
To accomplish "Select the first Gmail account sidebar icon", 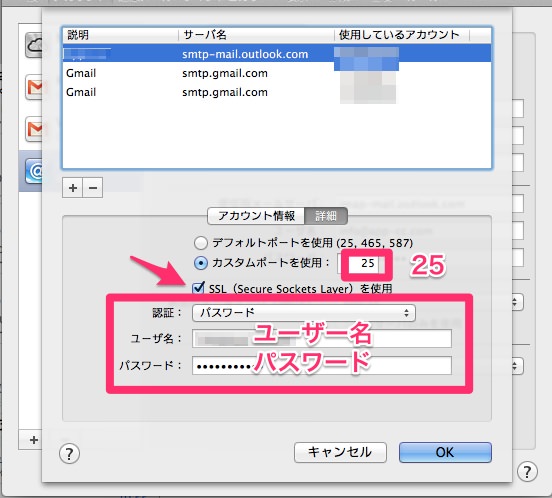I will tap(34, 87).
